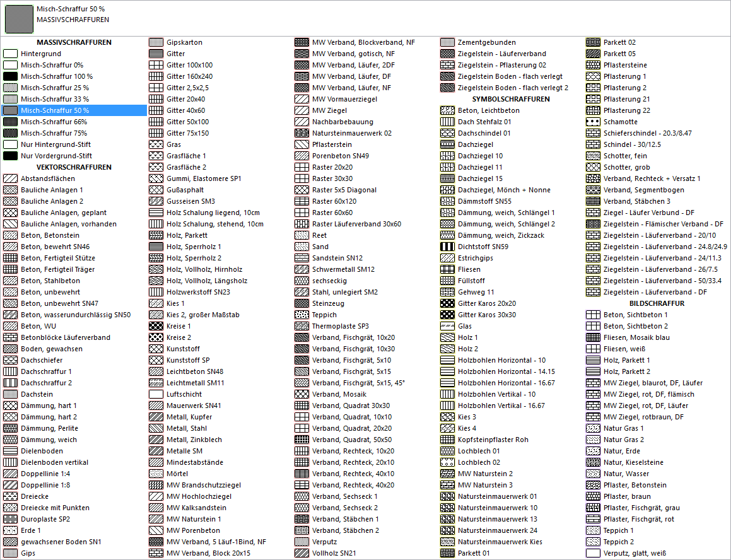Pick Vollholz SN21 entry

click(x=334, y=554)
